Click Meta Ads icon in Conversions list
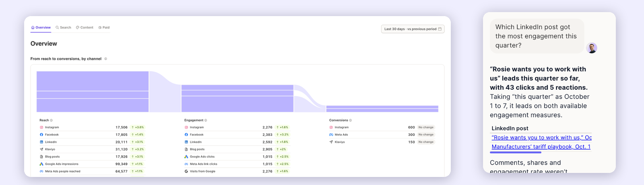 coord(331,135)
